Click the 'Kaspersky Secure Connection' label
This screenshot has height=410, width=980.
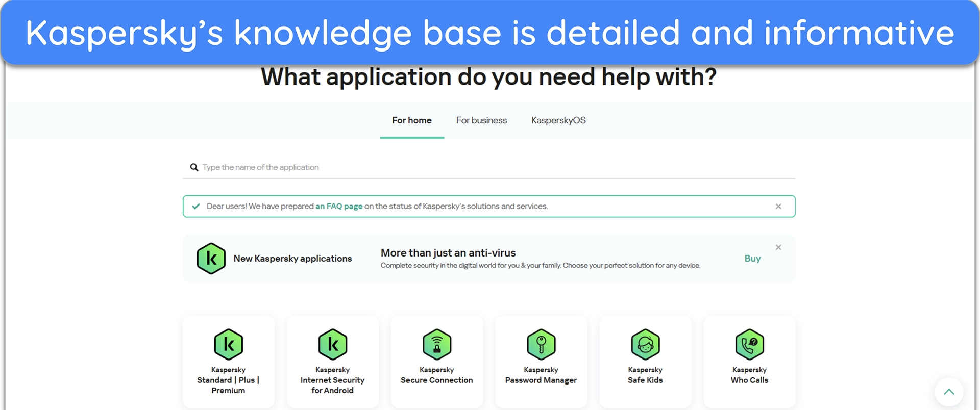(x=437, y=375)
